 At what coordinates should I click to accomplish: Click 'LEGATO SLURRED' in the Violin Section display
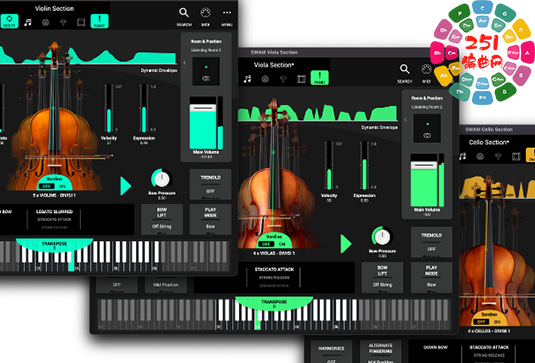click(54, 212)
